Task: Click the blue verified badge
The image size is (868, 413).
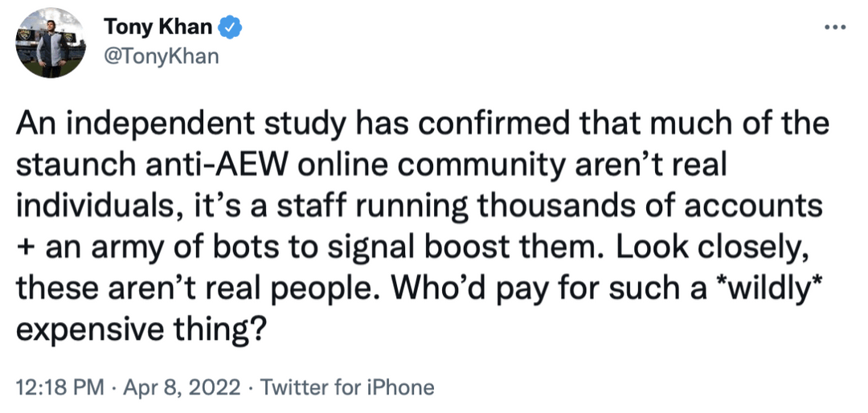Action: (232, 27)
